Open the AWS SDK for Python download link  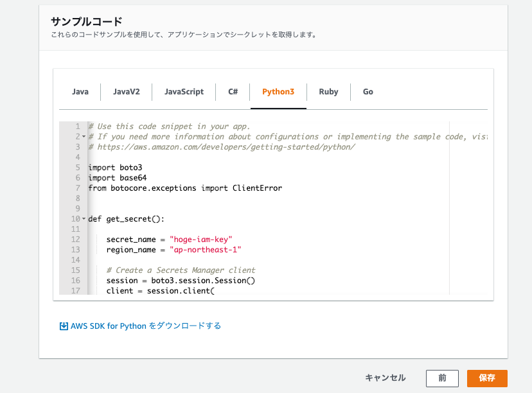[145, 326]
